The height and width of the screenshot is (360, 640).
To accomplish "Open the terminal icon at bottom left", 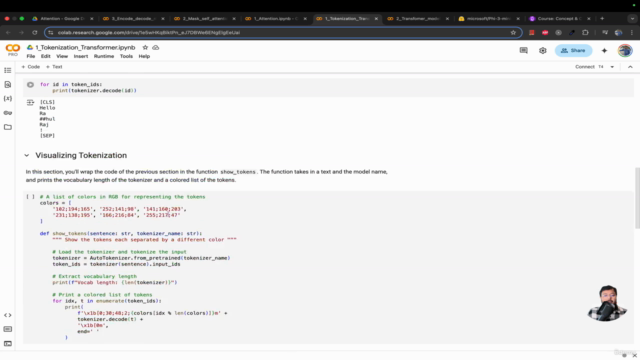I will (x=7, y=343).
